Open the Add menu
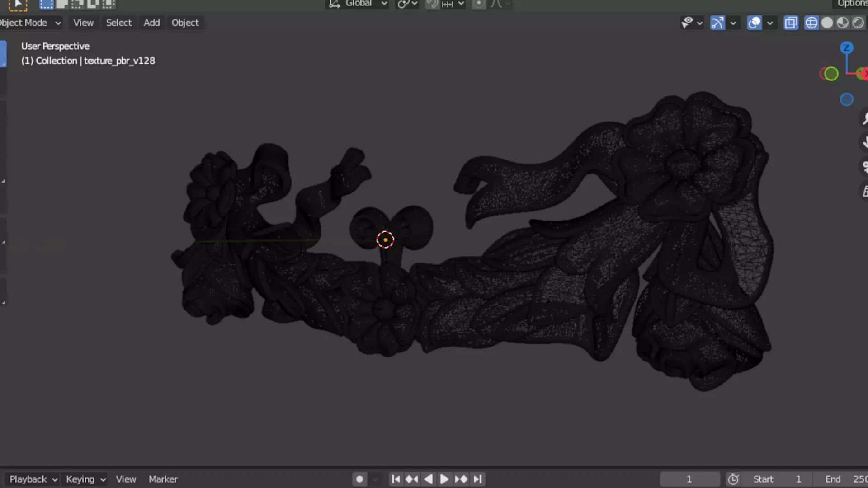Screen dimensions: 868x488 coord(151,23)
